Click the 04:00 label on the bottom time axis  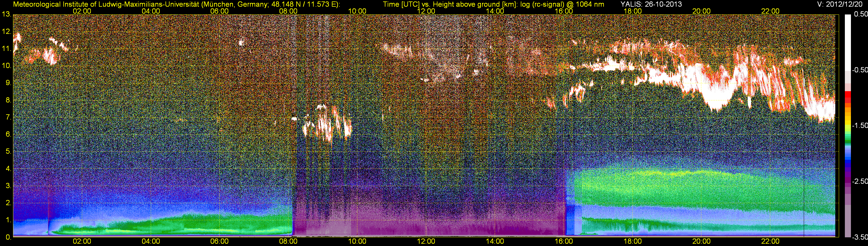[x=151, y=241]
